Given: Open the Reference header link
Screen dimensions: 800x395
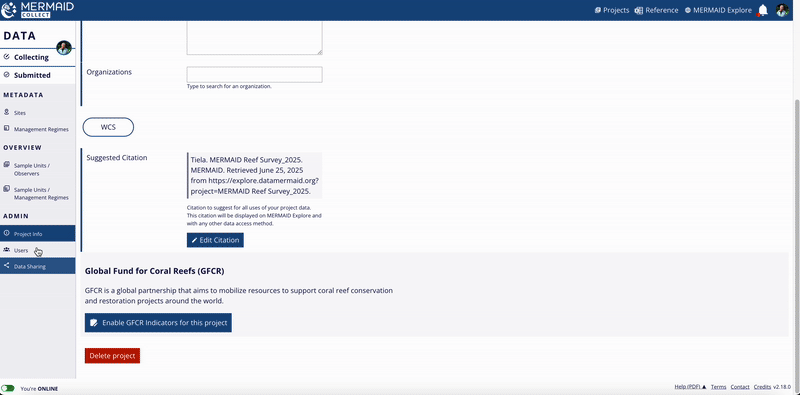Looking at the screenshot, I should coord(656,10).
